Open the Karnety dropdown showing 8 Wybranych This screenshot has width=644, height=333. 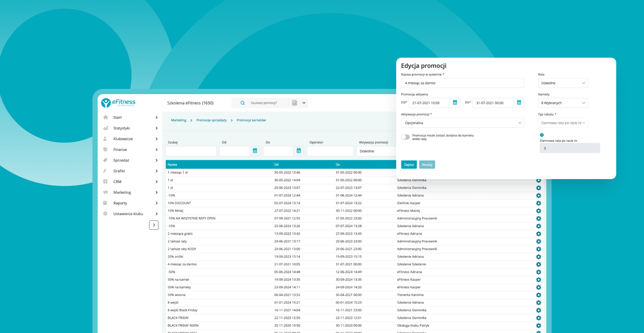[x=562, y=103]
